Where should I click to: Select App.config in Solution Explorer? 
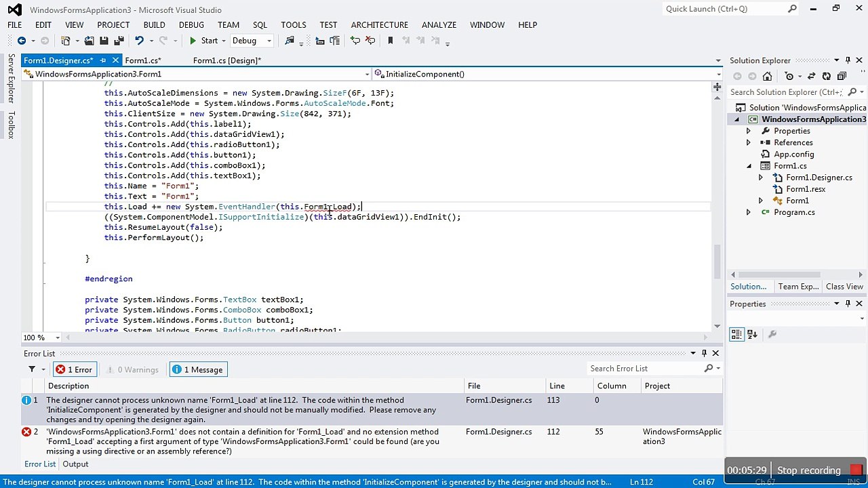tap(793, 154)
